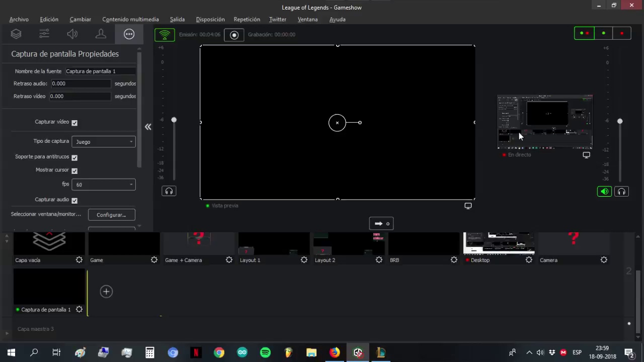
Task: Open Game + Camera shot settings gear
Action: coord(229,260)
